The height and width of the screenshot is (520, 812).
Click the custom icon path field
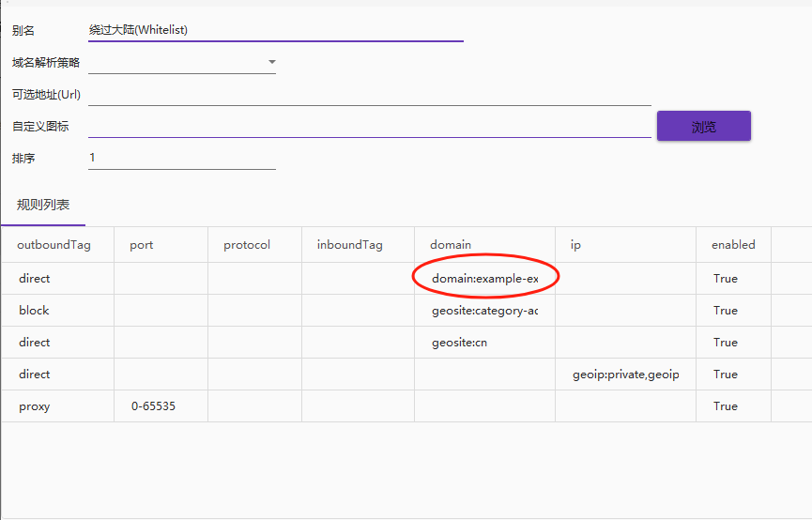coord(369,127)
